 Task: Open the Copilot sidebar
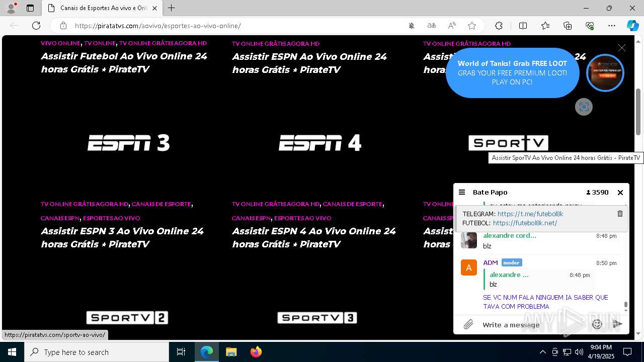[x=632, y=26]
